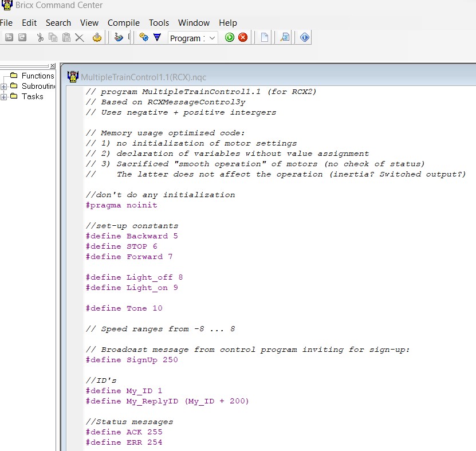The width and height of the screenshot is (476, 451).
Task: Open the Tools menu
Action: [x=159, y=23]
